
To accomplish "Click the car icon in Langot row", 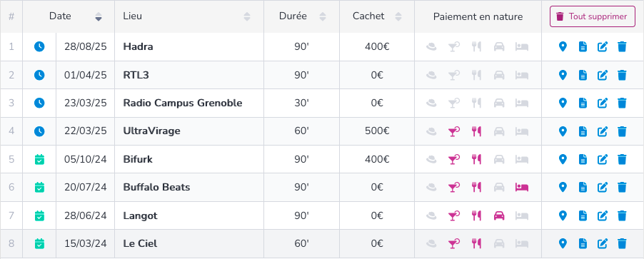I will [x=499, y=215].
